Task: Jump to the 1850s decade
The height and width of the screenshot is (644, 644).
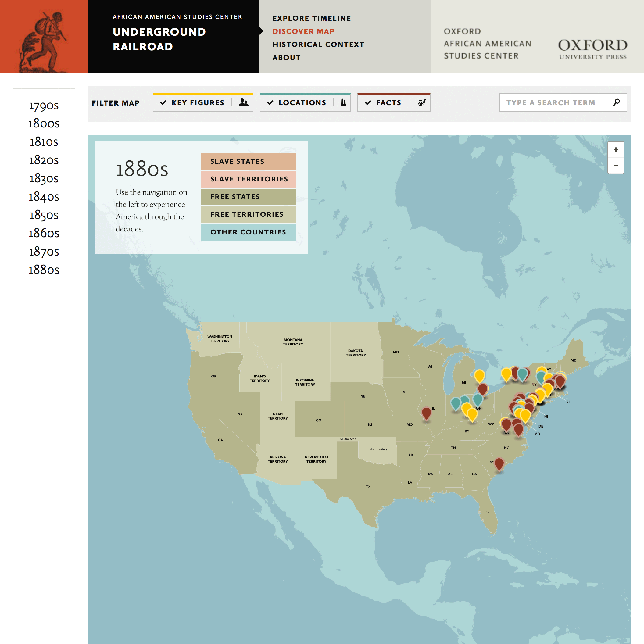Action: (x=44, y=215)
